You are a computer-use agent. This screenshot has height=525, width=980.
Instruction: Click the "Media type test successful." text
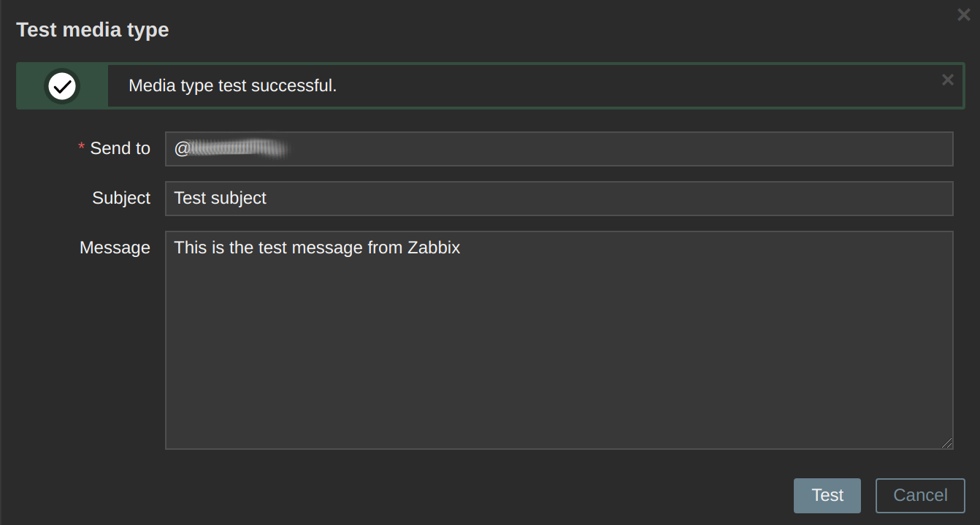(232, 85)
